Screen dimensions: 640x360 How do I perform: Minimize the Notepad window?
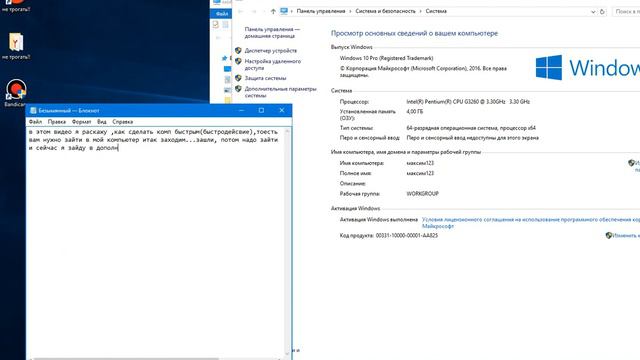242,111
